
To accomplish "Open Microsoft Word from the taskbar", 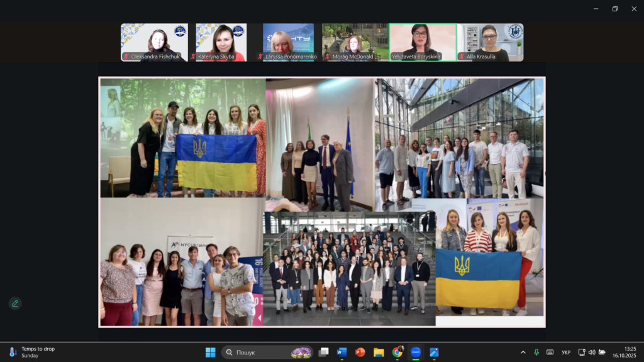I will pyautogui.click(x=341, y=352).
